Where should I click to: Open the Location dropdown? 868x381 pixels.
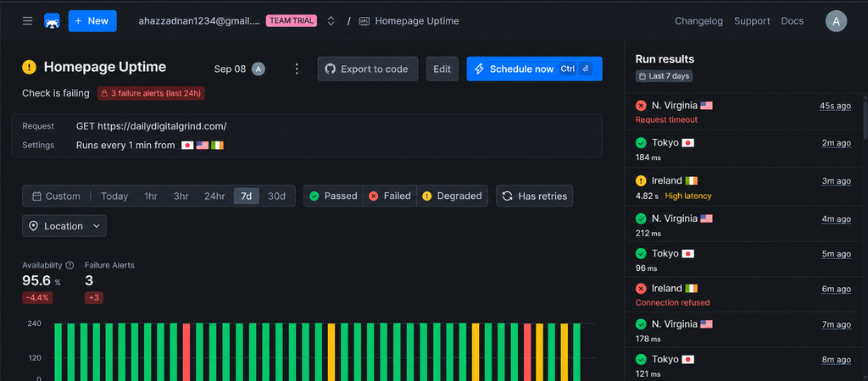64,225
